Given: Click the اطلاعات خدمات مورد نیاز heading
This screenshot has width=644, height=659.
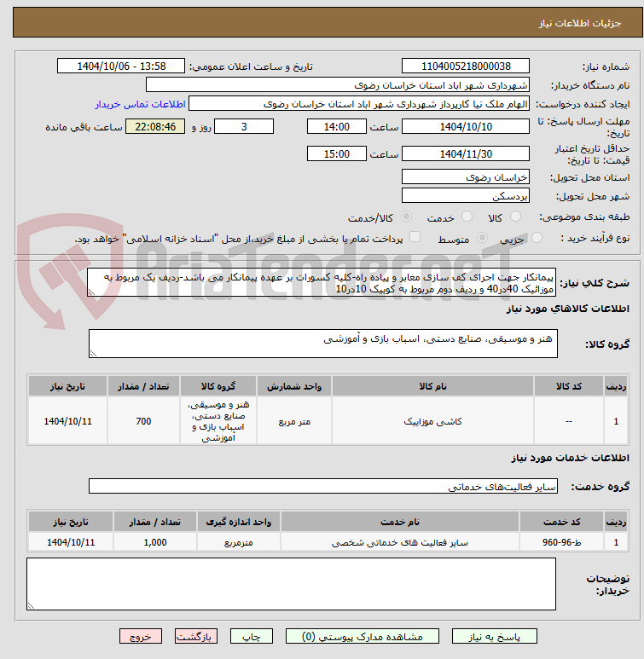Looking at the screenshot, I should (571, 457).
